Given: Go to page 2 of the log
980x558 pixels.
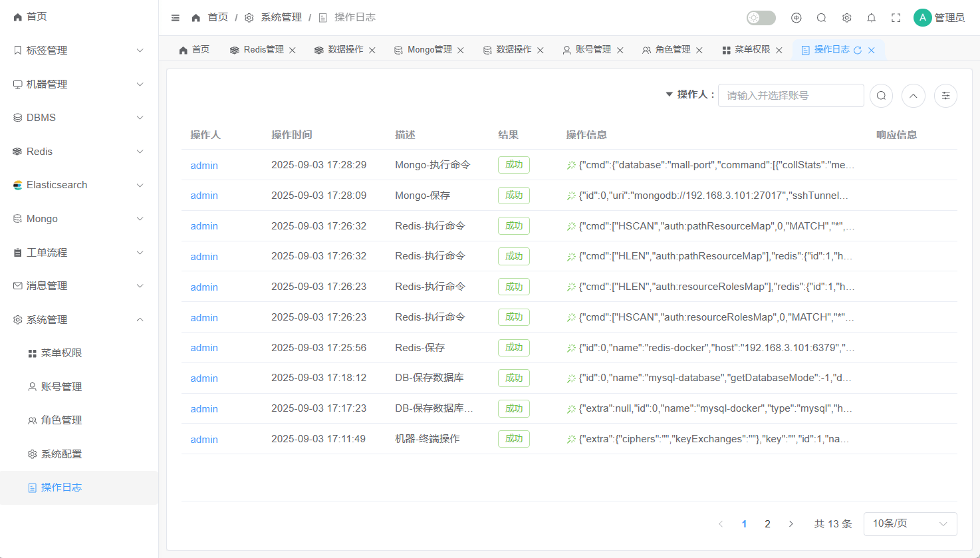Looking at the screenshot, I should (767, 524).
